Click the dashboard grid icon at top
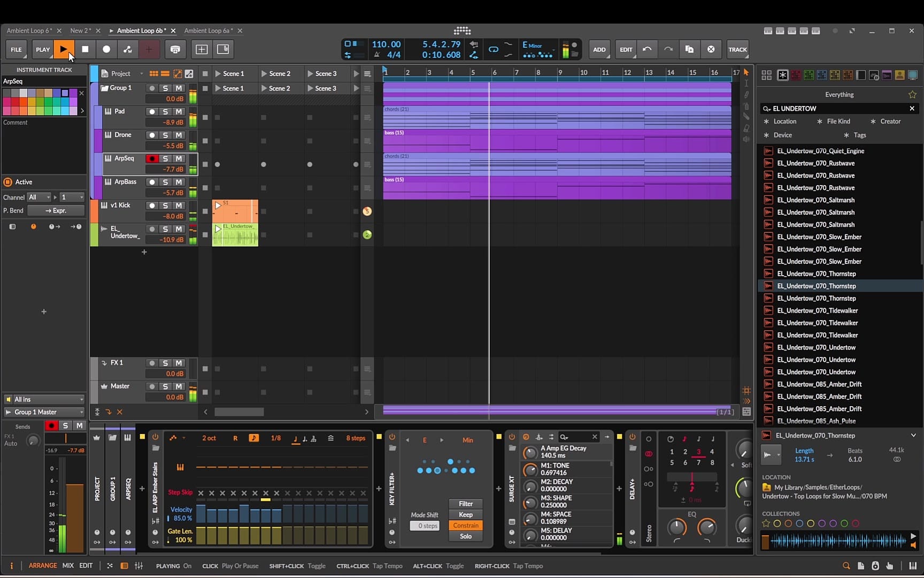924x578 pixels. (462, 31)
